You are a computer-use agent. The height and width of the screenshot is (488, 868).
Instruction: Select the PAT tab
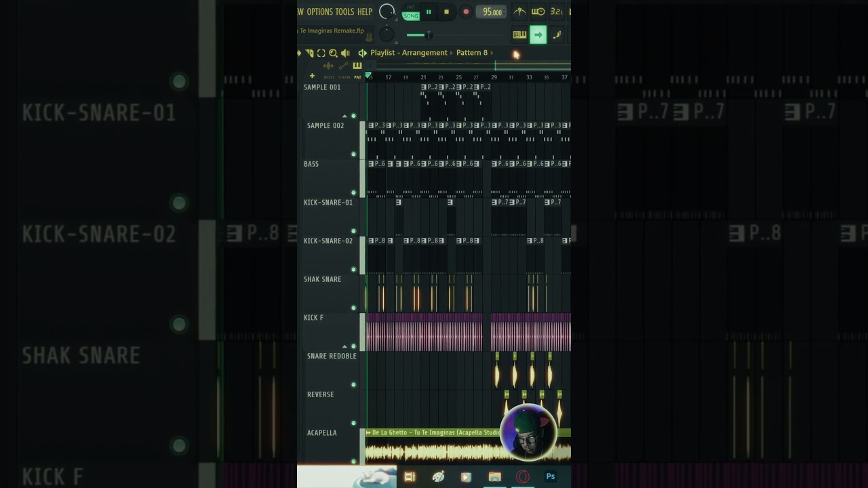pos(357,77)
